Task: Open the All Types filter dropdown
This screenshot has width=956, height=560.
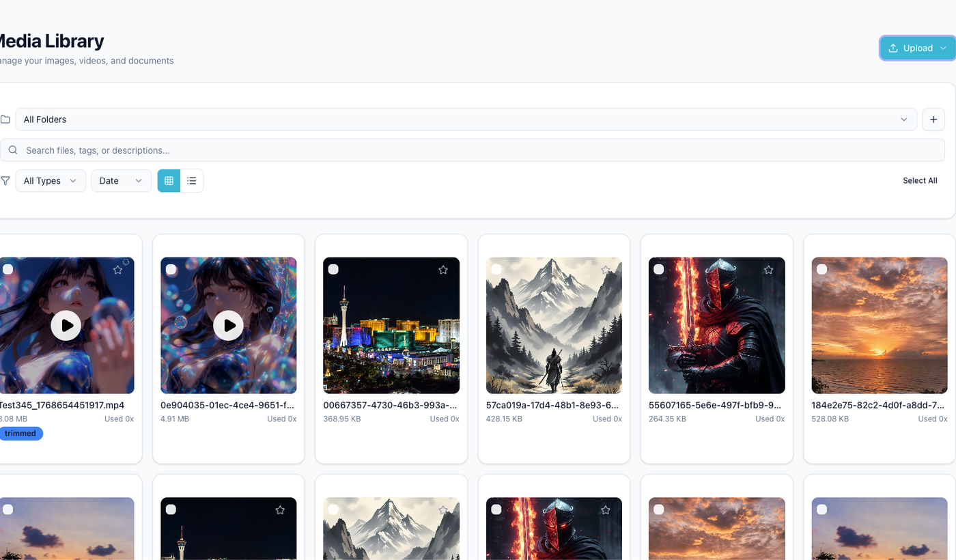Action: pos(51,181)
